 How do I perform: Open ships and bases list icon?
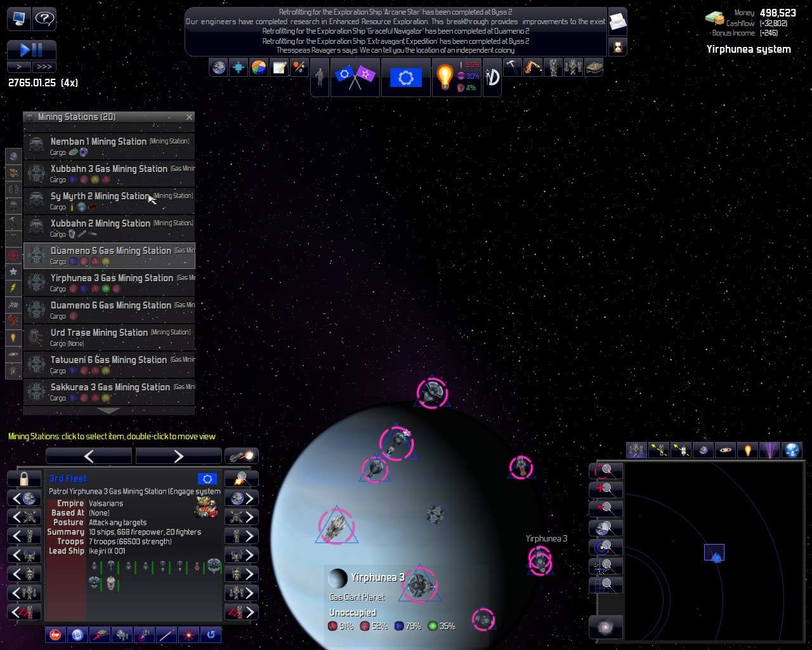[553, 67]
